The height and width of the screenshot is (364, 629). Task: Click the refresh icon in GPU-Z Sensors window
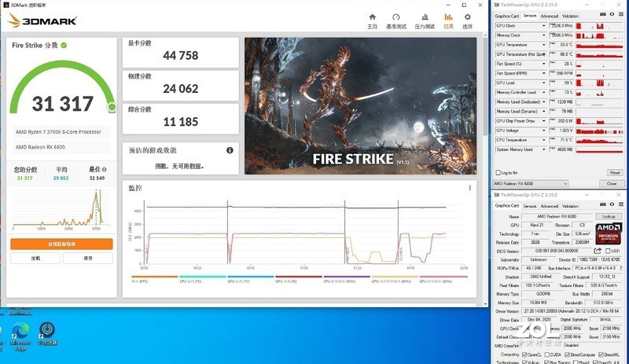point(612,14)
